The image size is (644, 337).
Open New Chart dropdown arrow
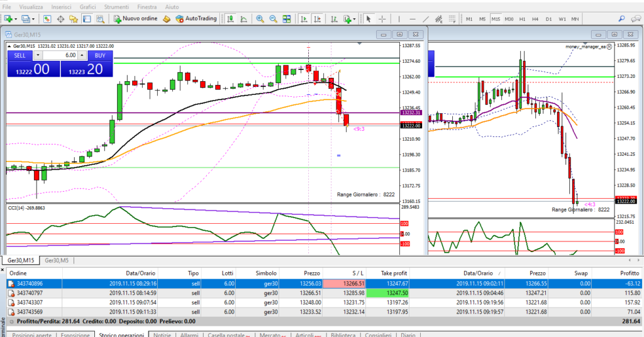(x=16, y=19)
